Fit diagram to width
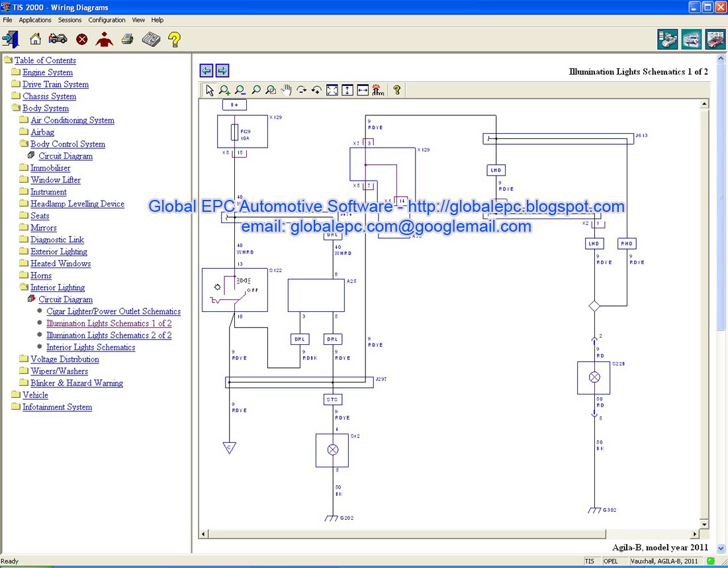Image resolution: width=728 pixels, height=568 pixels. point(363,90)
